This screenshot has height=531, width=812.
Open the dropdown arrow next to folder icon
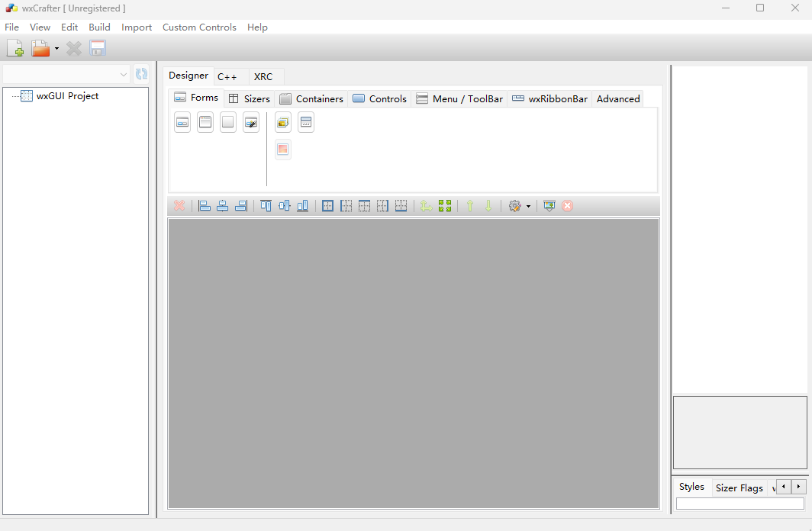56,50
